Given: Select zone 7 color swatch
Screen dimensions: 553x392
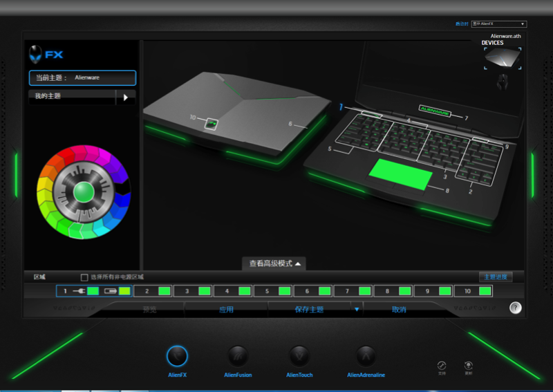Looking at the screenshot, I should pyautogui.click(x=365, y=291).
